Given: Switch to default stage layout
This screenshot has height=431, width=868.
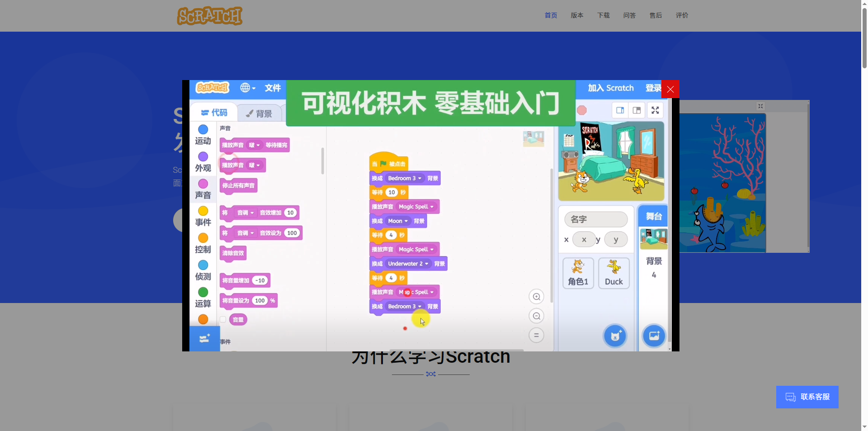Looking at the screenshot, I should 637,110.
